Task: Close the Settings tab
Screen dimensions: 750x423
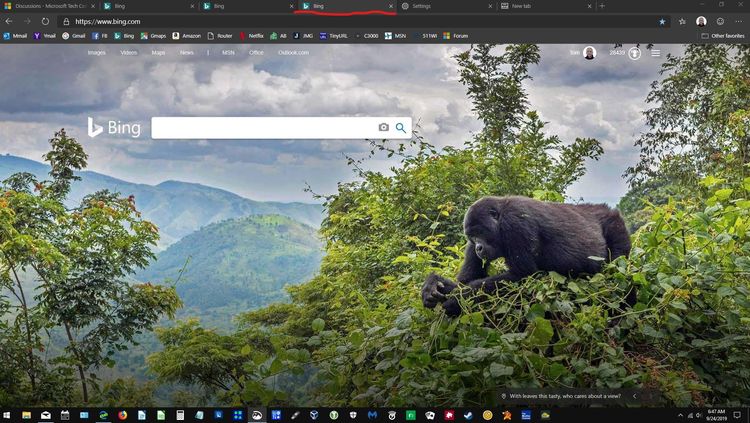Action: [490, 6]
